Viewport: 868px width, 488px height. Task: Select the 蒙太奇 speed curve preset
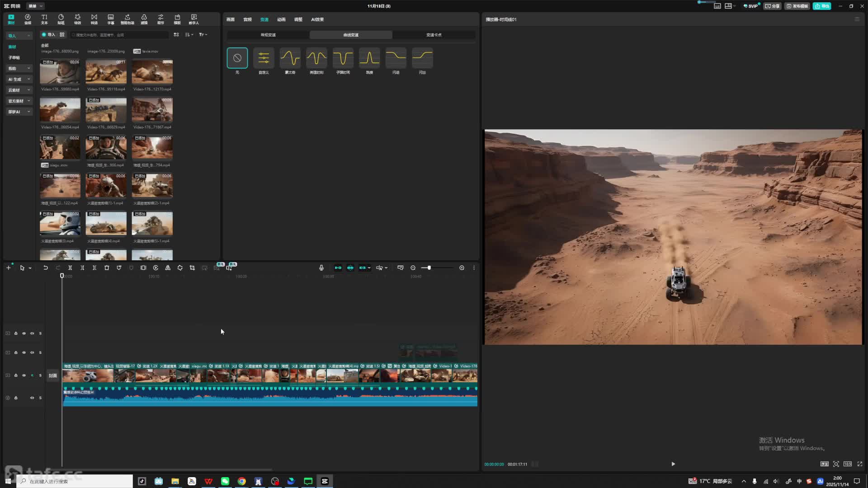click(290, 58)
